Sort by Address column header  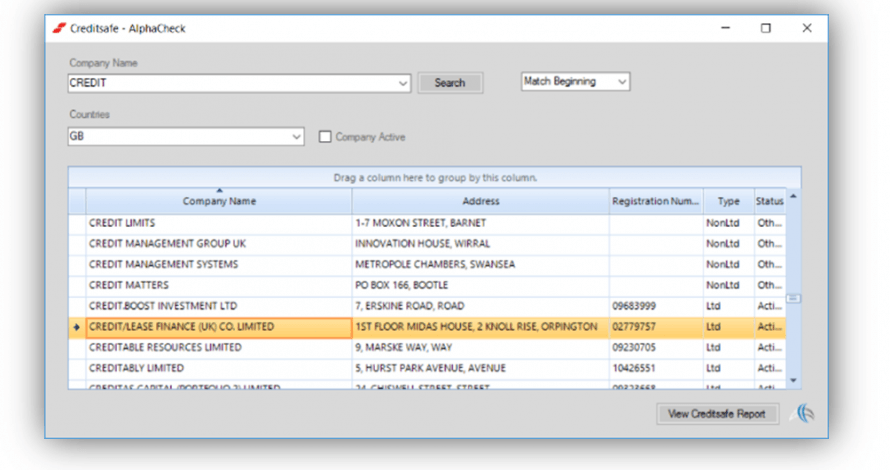[481, 201]
